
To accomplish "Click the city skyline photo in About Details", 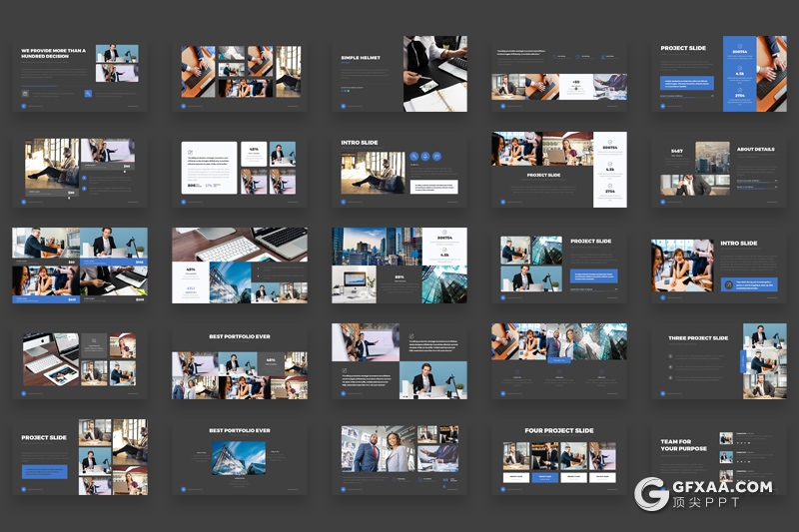I will (715, 157).
